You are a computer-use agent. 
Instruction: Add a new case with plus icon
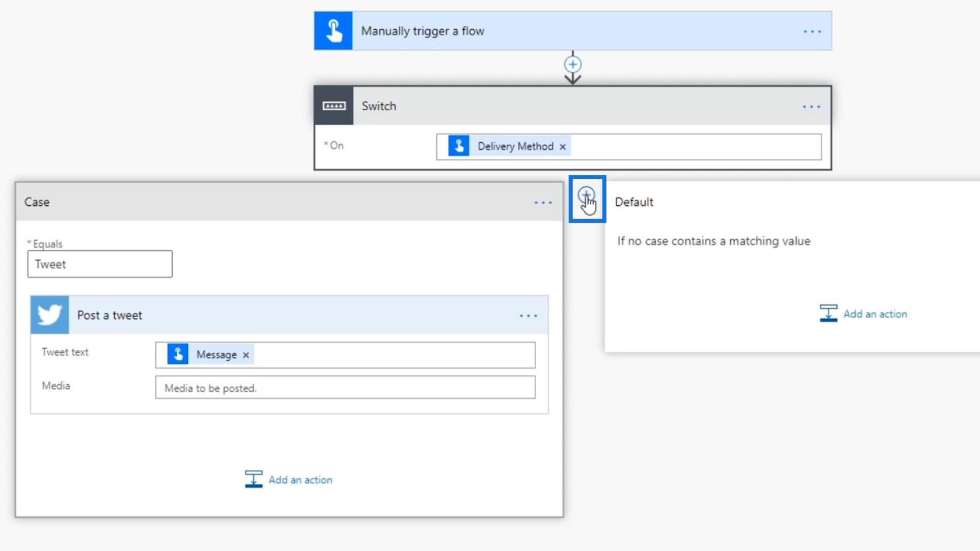point(587,195)
